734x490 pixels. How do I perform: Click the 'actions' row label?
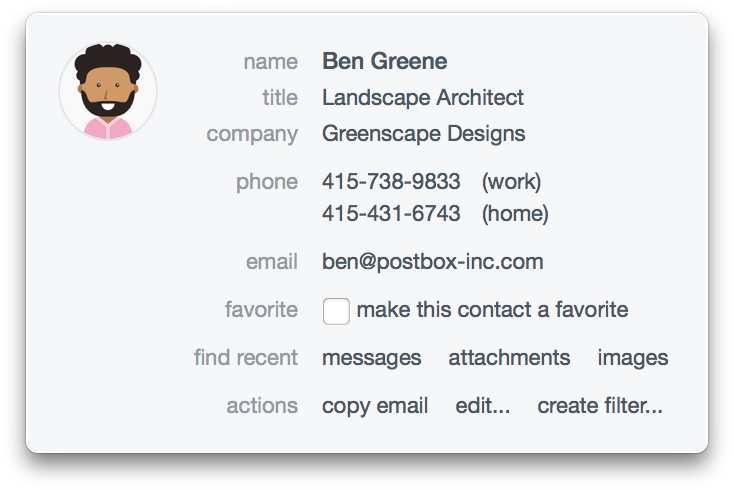262,406
